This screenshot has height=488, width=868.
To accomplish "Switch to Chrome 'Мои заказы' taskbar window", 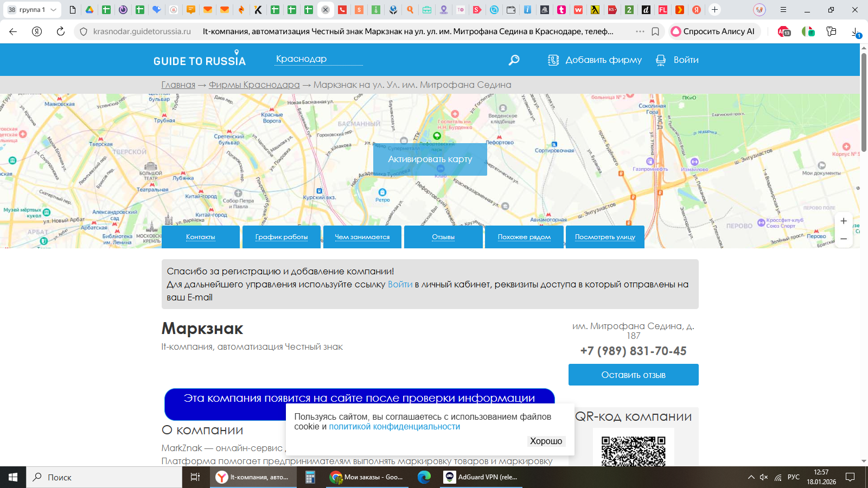I will click(368, 477).
